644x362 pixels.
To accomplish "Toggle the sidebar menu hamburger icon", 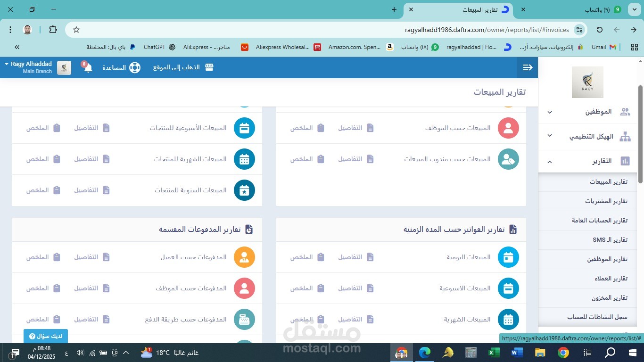I will tap(528, 67).
